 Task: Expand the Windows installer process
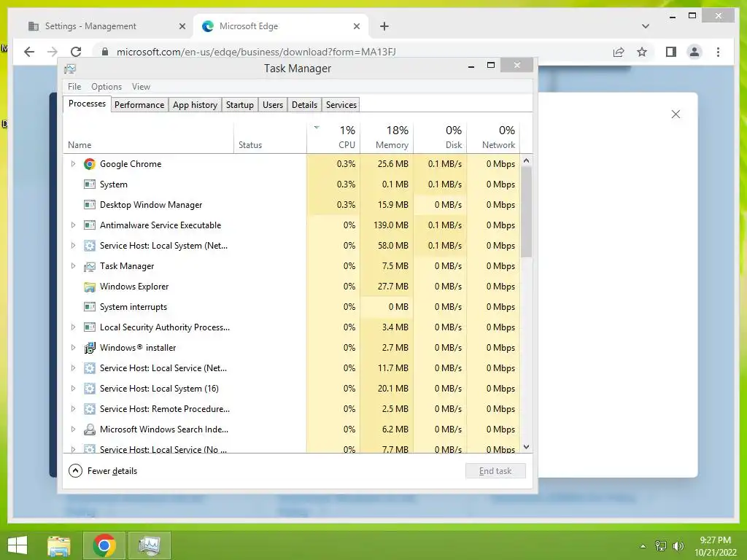pyautogui.click(x=73, y=348)
